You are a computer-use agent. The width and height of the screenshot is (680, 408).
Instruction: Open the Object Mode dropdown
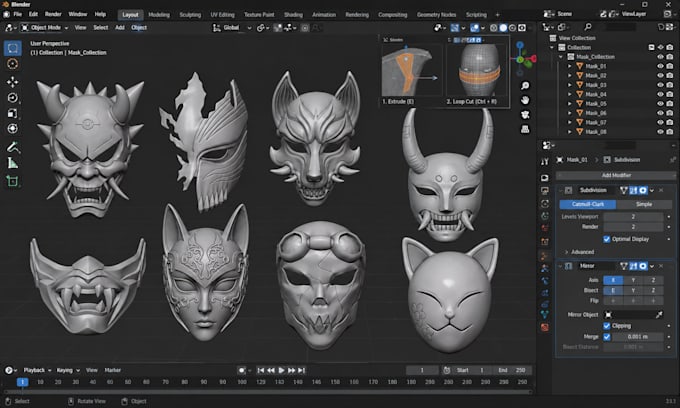click(45, 28)
